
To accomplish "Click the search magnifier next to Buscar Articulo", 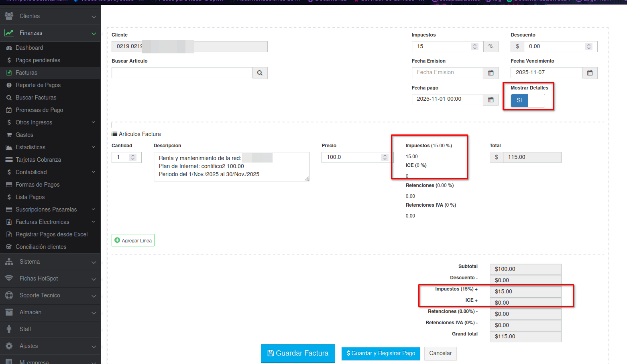I will tap(260, 73).
